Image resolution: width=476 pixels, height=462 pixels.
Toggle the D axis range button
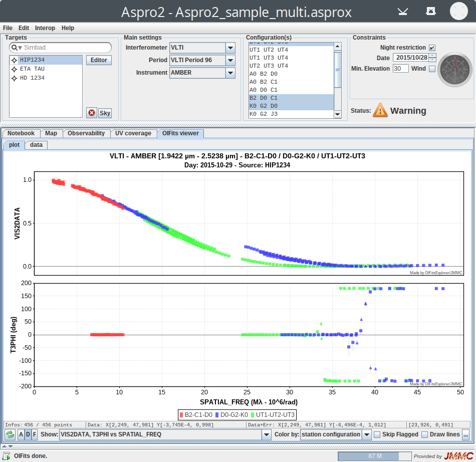(x=28, y=434)
